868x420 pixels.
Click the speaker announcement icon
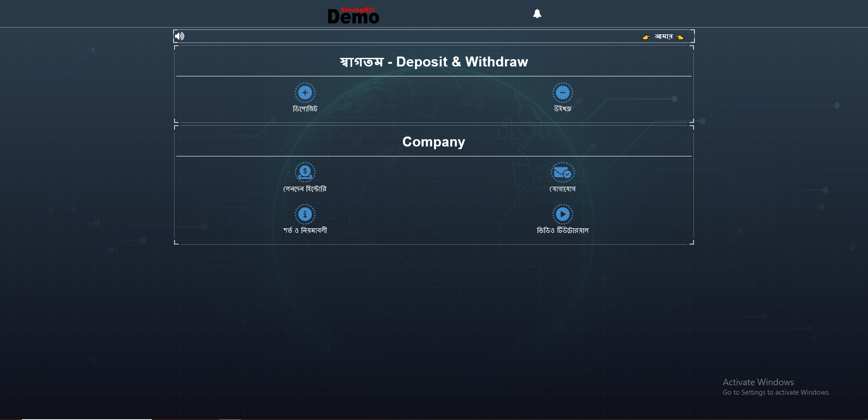[180, 36]
